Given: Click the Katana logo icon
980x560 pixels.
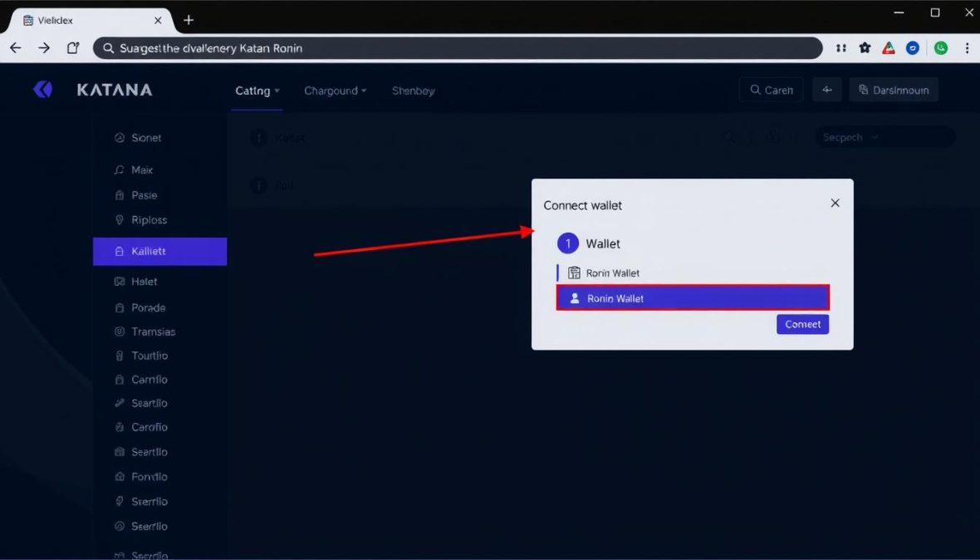Looking at the screenshot, I should coord(42,90).
